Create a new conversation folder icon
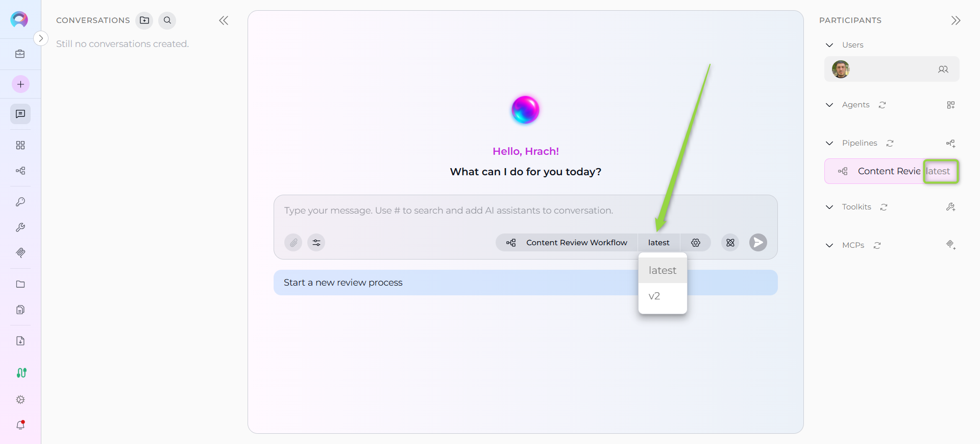Screen dimensions: 980x444 pos(144,20)
